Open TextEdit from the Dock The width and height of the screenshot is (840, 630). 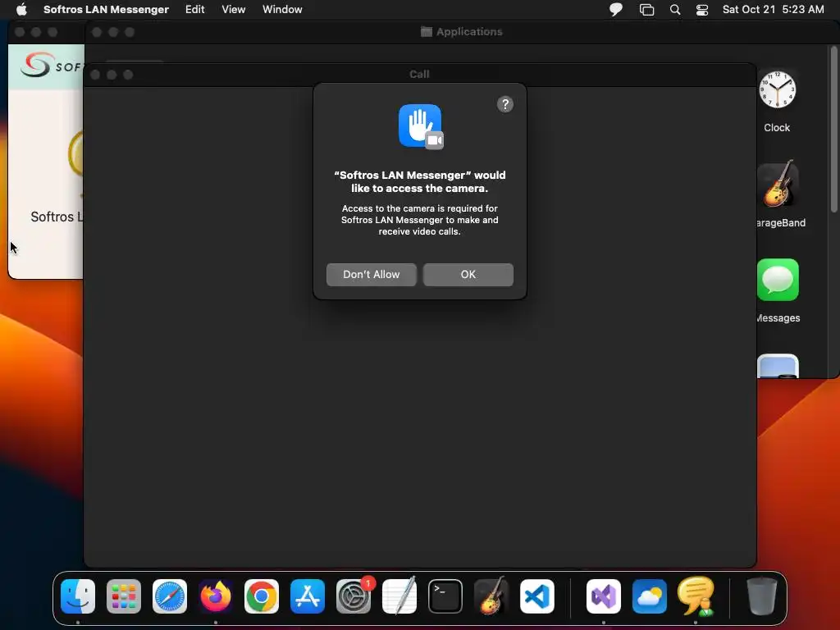[399, 596]
